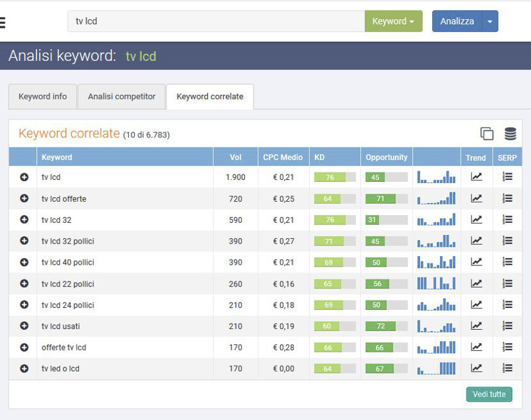Open the hamburger menu icon

pyautogui.click(x=2, y=23)
